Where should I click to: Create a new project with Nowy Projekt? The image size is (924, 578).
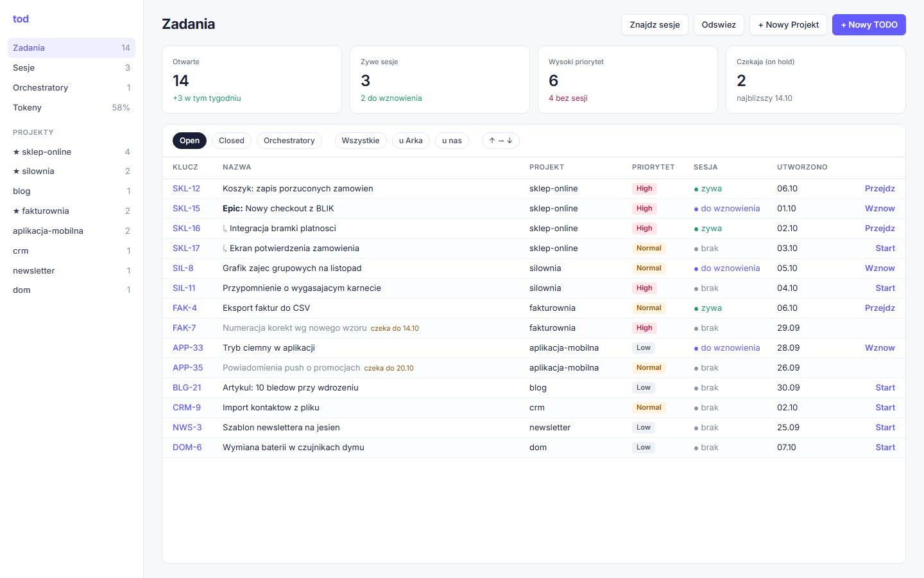(788, 24)
